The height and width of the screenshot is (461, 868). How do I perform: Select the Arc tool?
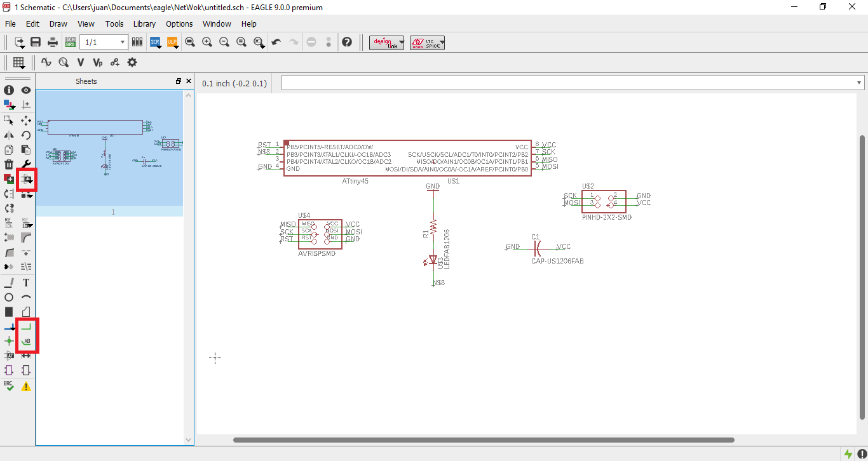tap(26, 297)
